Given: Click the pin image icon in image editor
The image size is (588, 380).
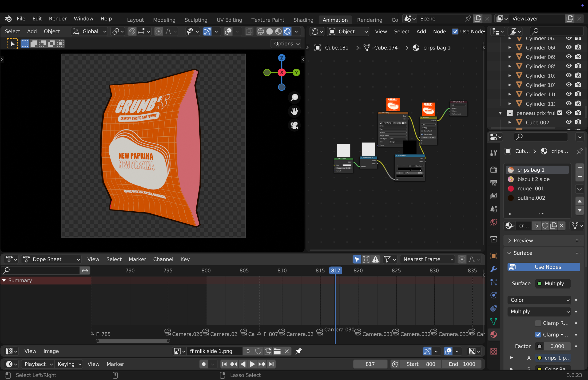Looking at the screenshot, I should pyautogui.click(x=298, y=351).
